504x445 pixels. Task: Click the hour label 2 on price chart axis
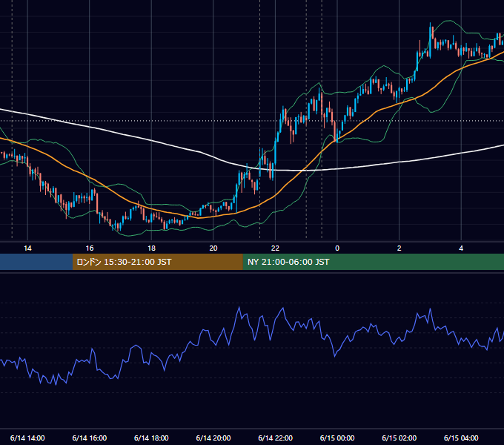399,248
